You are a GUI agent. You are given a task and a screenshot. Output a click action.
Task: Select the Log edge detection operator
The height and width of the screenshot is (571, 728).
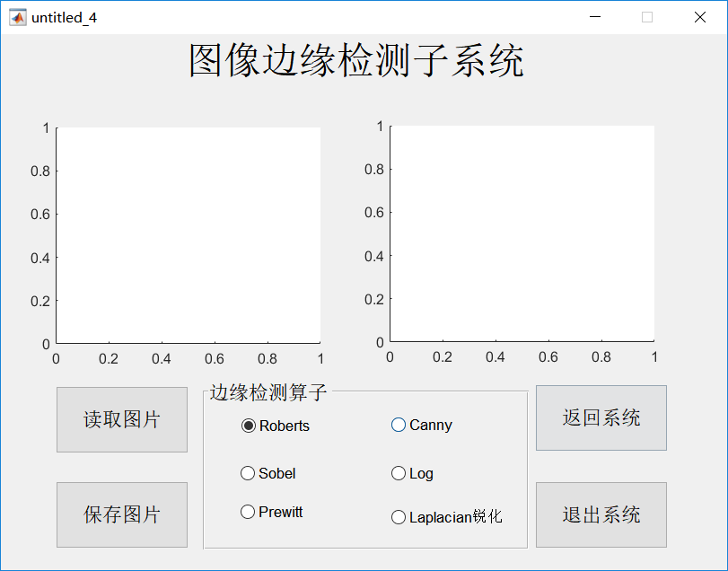398,473
